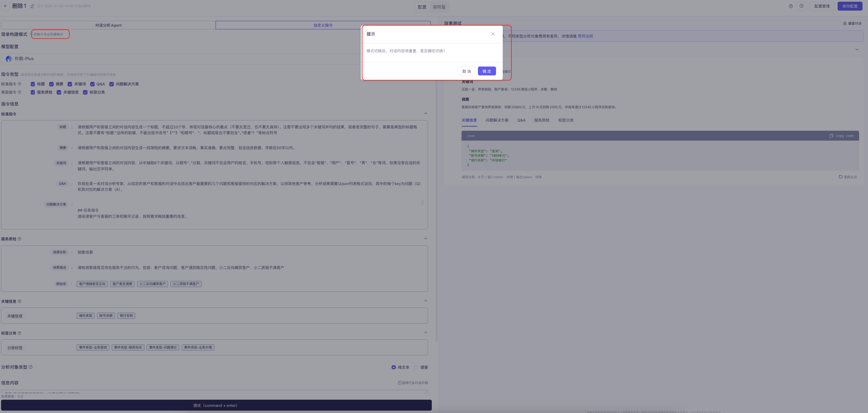
Task: Select the 调用量 top tab
Action: [x=439, y=7]
